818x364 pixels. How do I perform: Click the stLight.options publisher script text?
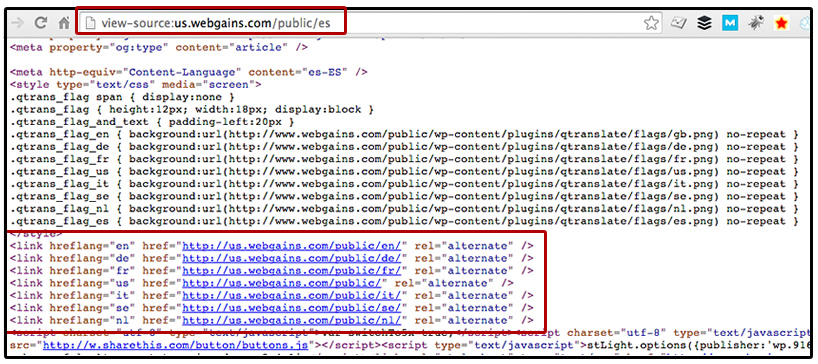[x=699, y=345]
